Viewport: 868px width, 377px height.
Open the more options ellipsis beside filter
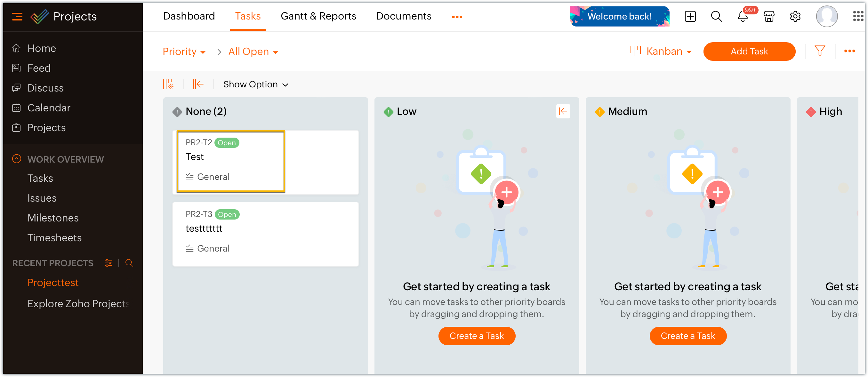point(849,51)
